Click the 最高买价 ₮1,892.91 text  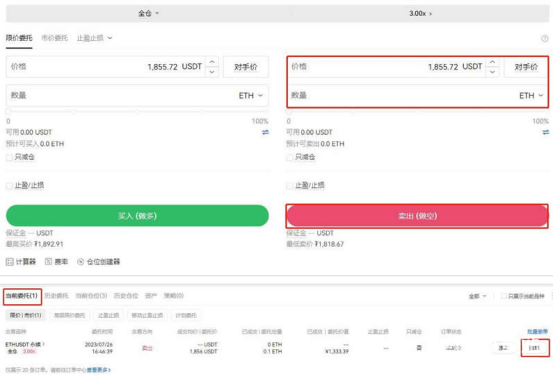(35, 244)
